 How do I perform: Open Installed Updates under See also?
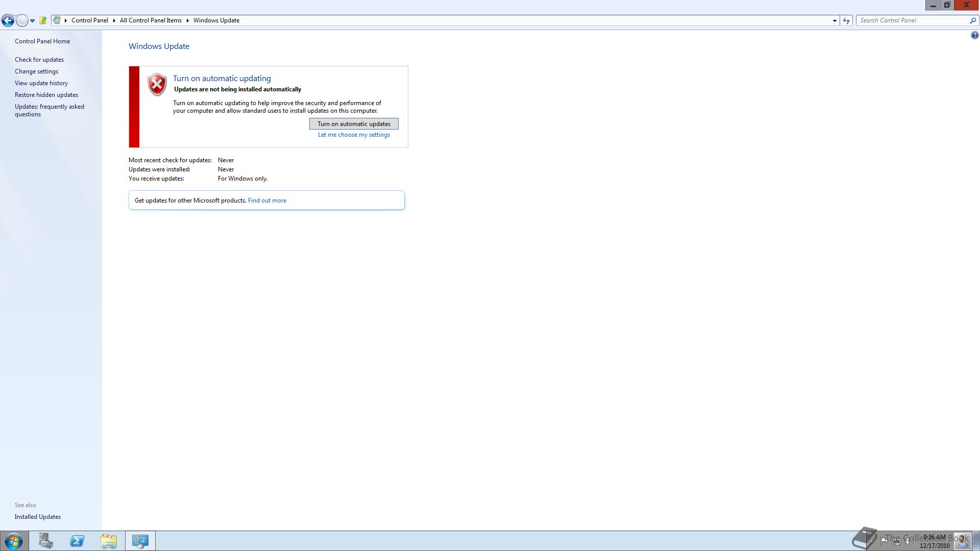click(38, 517)
